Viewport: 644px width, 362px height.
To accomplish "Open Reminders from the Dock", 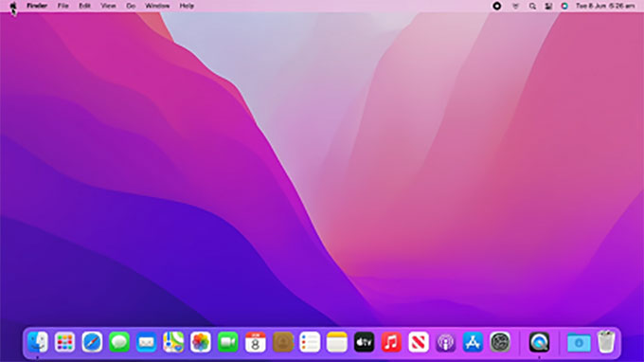I will click(310, 342).
